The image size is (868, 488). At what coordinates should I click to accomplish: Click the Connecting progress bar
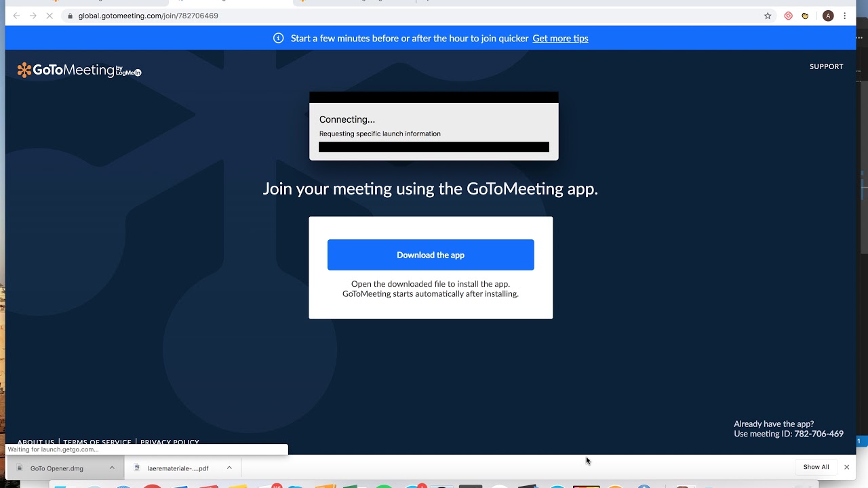(434, 147)
